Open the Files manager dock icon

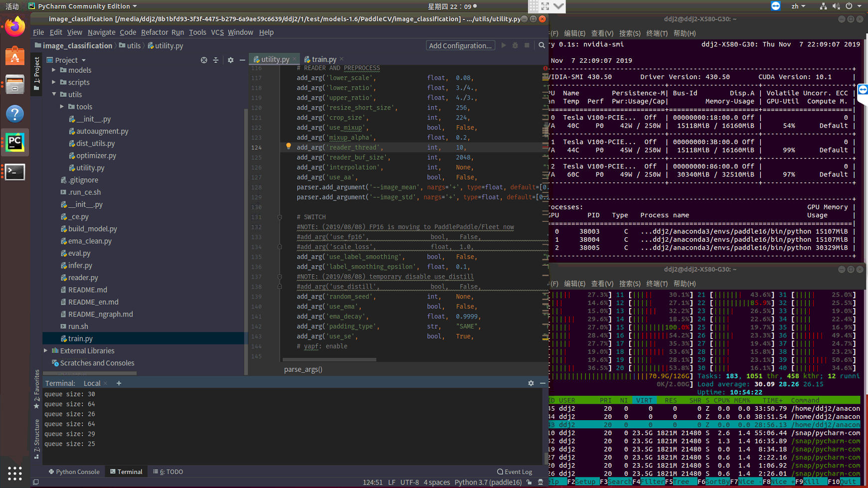tap(15, 85)
